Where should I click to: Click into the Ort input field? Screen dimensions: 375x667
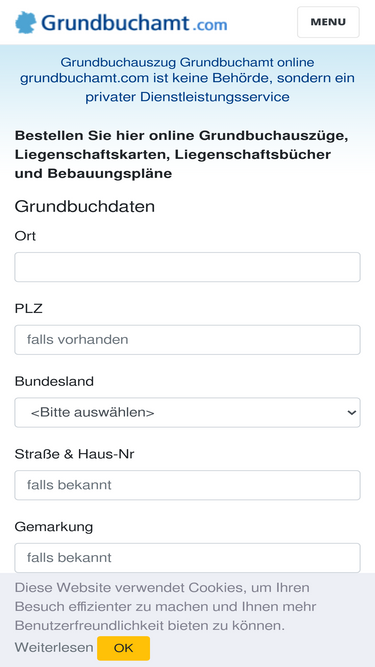pos(188,267)
